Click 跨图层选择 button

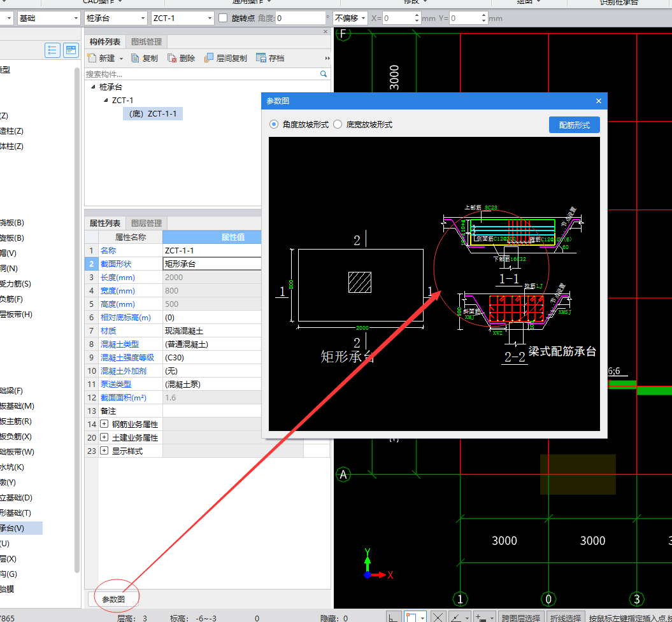point(520,618)
